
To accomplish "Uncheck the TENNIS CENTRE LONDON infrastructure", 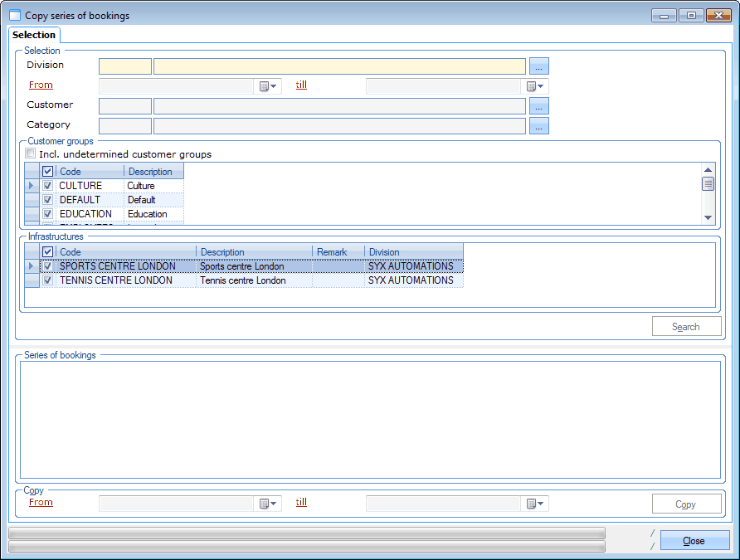I will click(48, 280).
